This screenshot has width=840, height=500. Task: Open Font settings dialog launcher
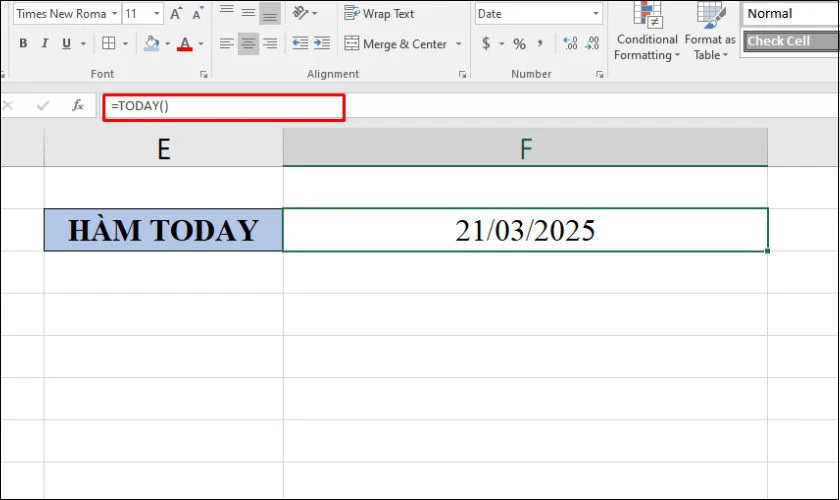[204, 74]
